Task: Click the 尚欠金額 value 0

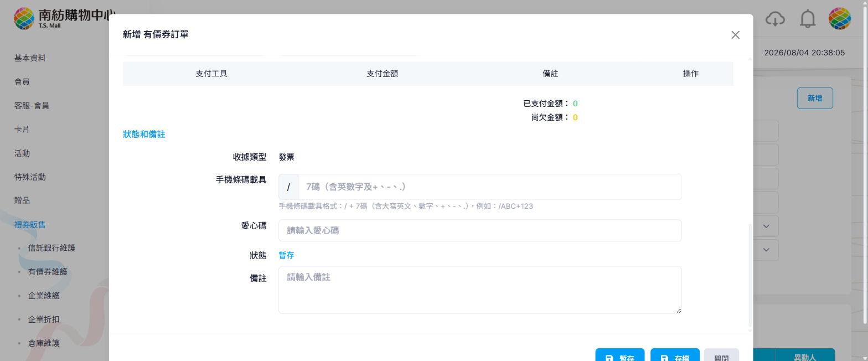Action: pyautogui.click(x=575, y=117)
